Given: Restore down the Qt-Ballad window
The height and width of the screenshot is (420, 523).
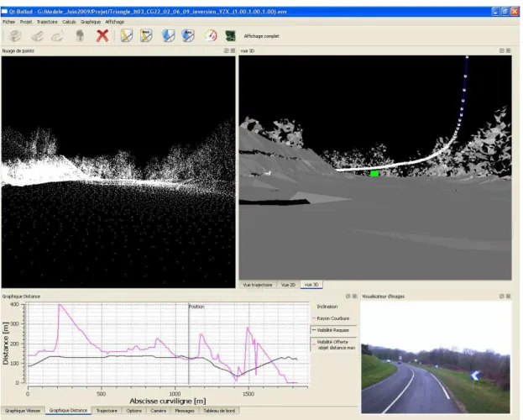Looking at the screenshot, I should (505, 12).
